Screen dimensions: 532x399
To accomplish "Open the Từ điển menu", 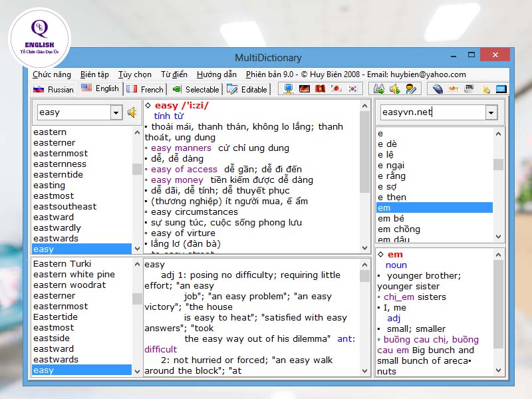I will [x=174, y=74].
